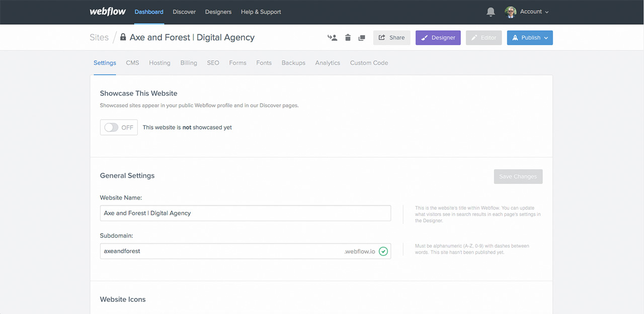The height and width of the screenshot is (314, 644).
Task: Open Designers in top navigation
Action: tap(218, 12)
